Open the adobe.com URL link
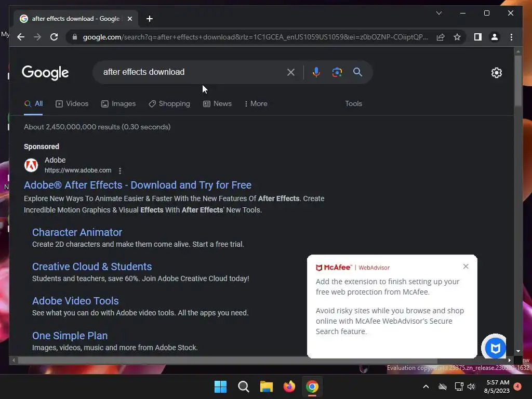532x399 pixels. (78, 170)
